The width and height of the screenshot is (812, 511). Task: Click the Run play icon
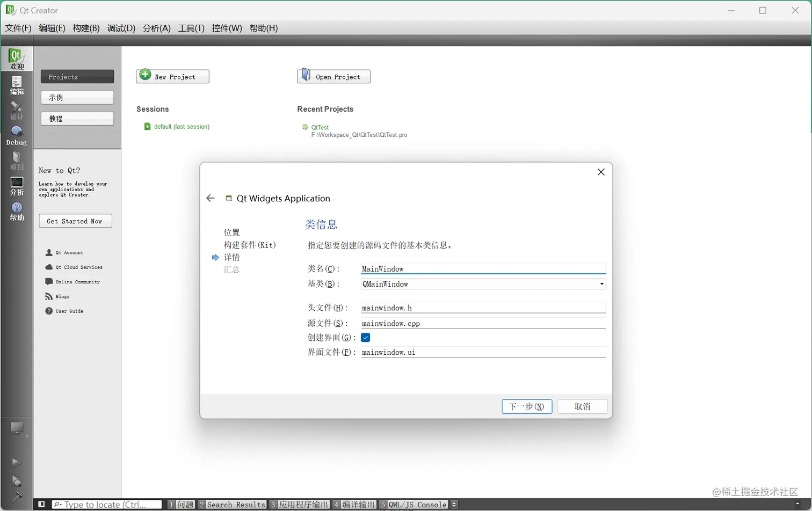pos(17,463)
